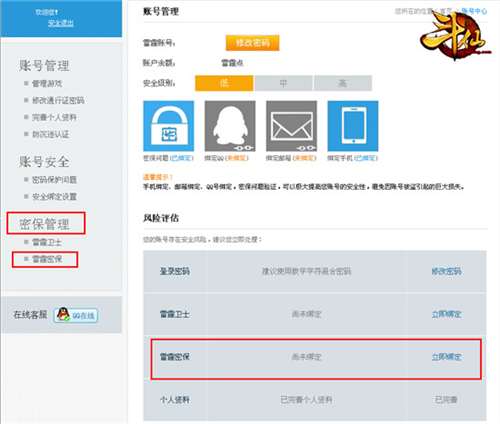Click the 绑定手机 (已绑定) caption link

(x=352, y=158)
